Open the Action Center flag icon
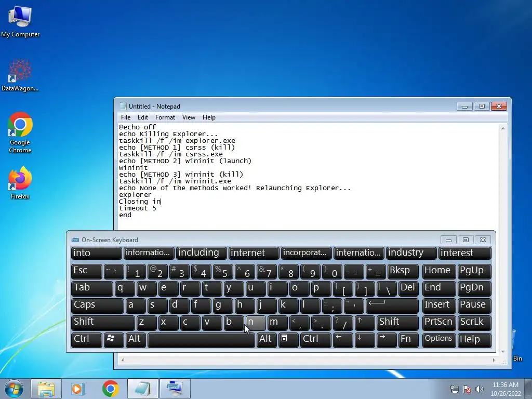The width and height of the screenshot is (532, 399). (x=467, y=389)
